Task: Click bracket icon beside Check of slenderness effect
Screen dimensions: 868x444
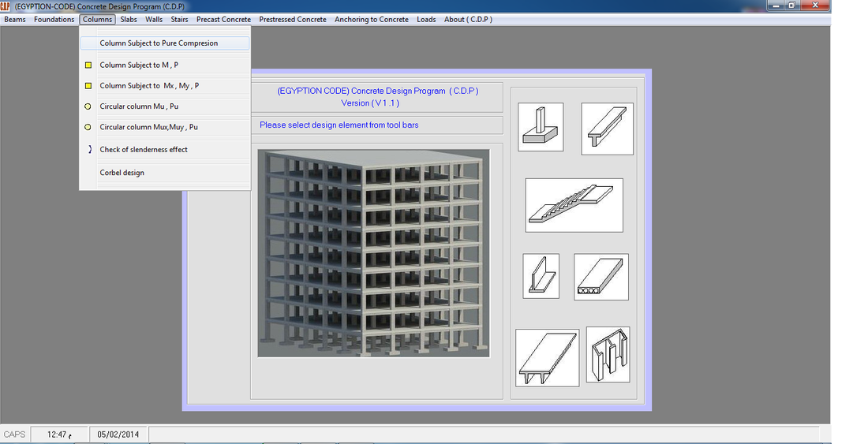Action: click(90, 149)
